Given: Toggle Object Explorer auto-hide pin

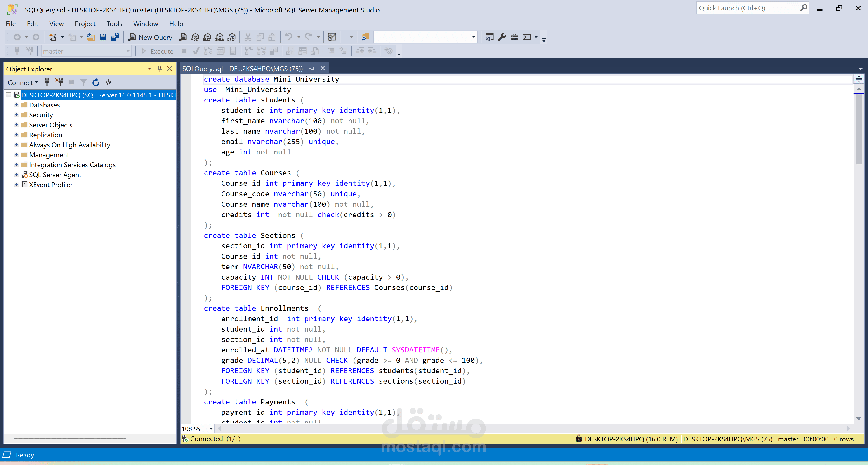Looking at the screenshot, I should coord(160,69).
